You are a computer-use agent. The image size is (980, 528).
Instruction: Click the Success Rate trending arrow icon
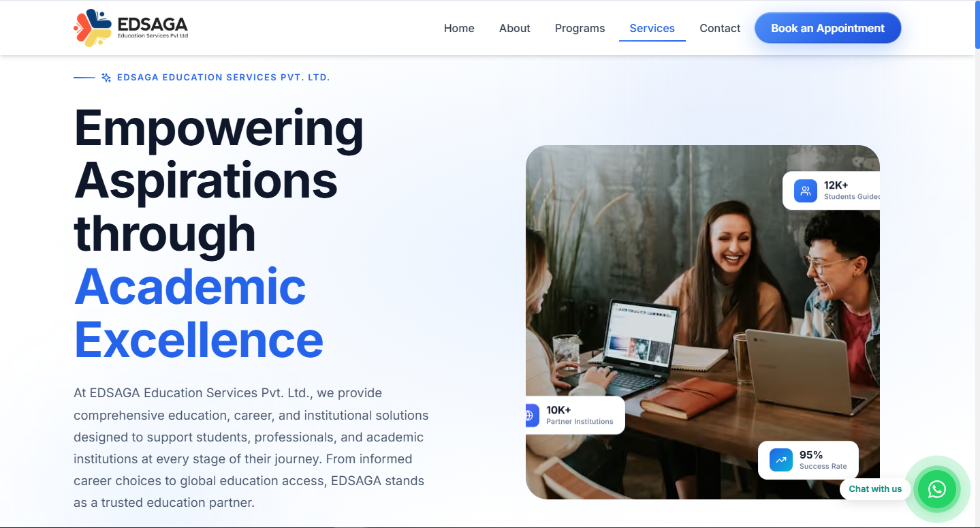pos(781,460)
